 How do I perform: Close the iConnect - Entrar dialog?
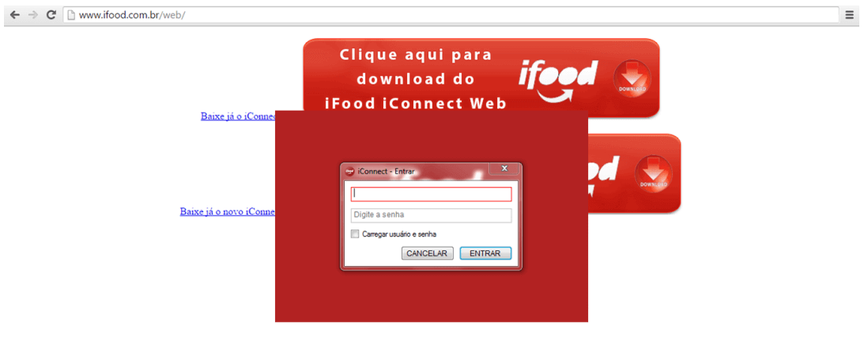pyautogui.click(x=504, y=169)
